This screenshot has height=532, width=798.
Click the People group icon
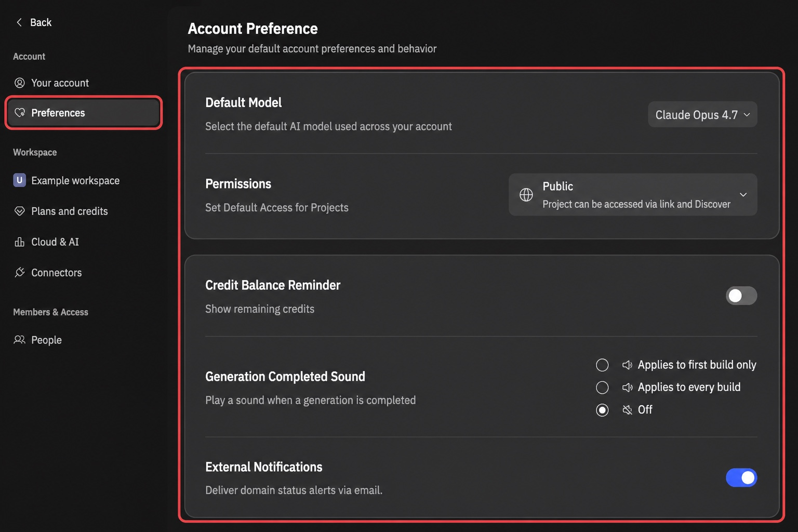point(20,340)
